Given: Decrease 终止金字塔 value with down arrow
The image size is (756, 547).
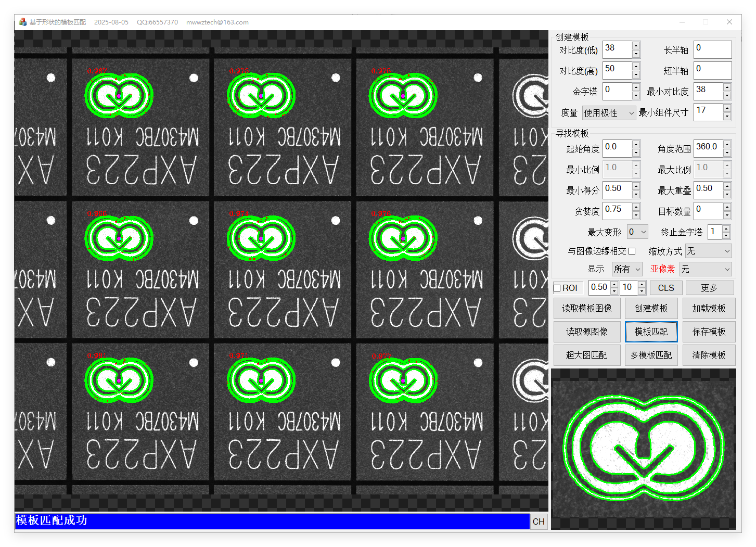Looking at the screenshot, I should coord(726,236).
